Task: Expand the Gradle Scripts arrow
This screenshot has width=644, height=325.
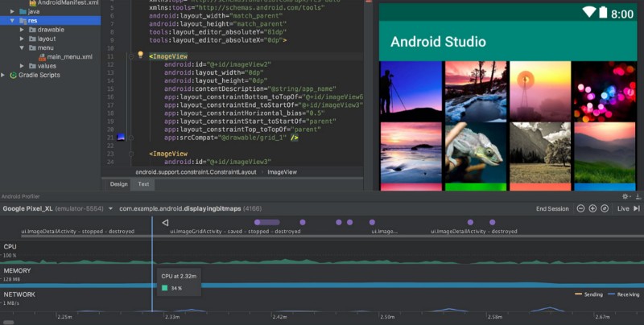Action: (3, 75)
